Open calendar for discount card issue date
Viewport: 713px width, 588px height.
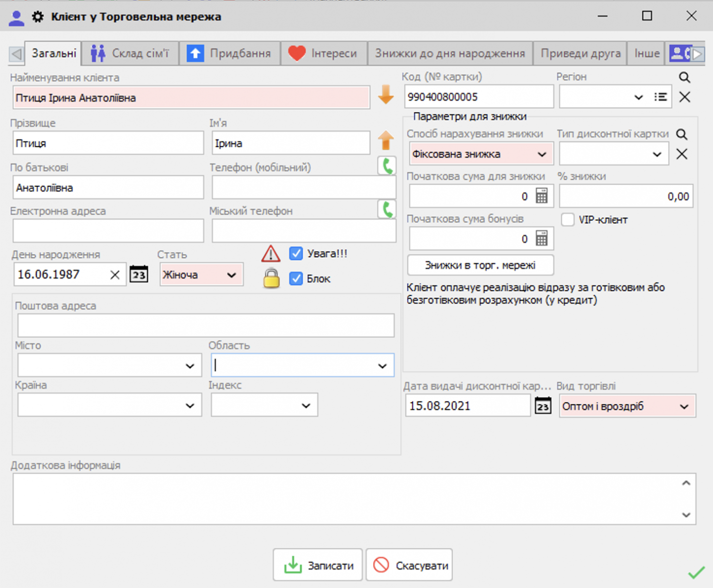(x=543, y=406)
